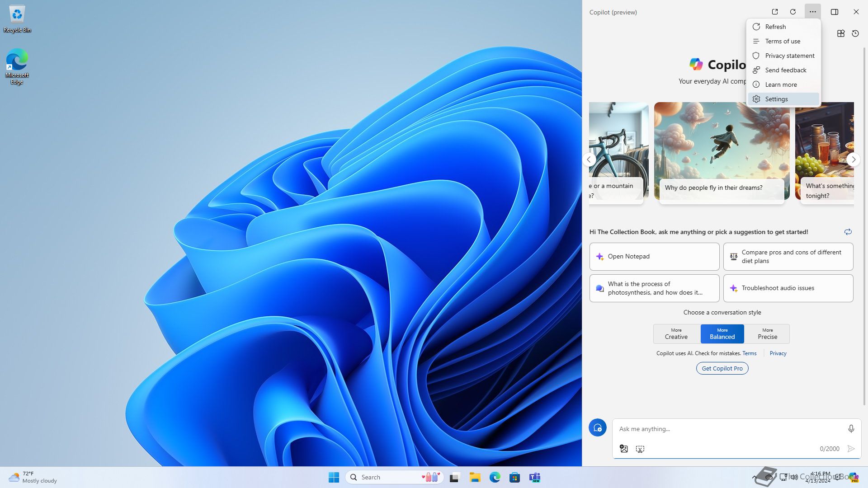The width and height of the screenshot is (868, 488).
Task: Open the Recycle Bin desktop icon
Action: (x=17, y=19)
